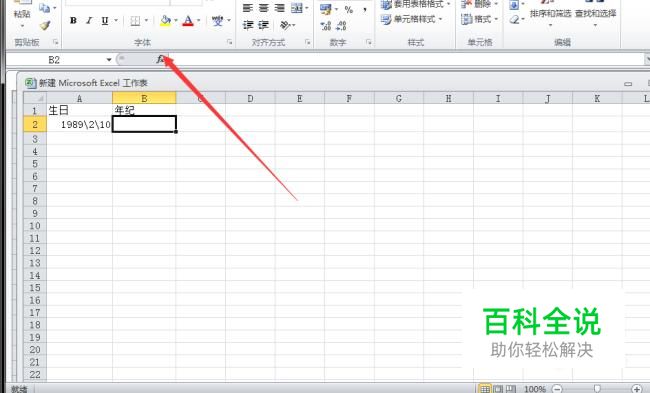Click text orientation icon
Viewport: 650px width, 393px height.
pos(285,25)
